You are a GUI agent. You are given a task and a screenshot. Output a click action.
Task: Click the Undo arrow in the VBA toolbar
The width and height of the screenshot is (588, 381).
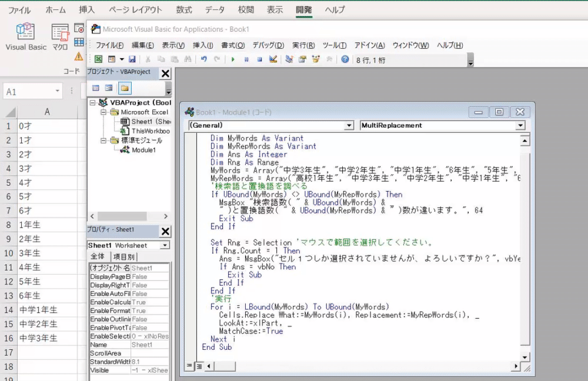203,59
